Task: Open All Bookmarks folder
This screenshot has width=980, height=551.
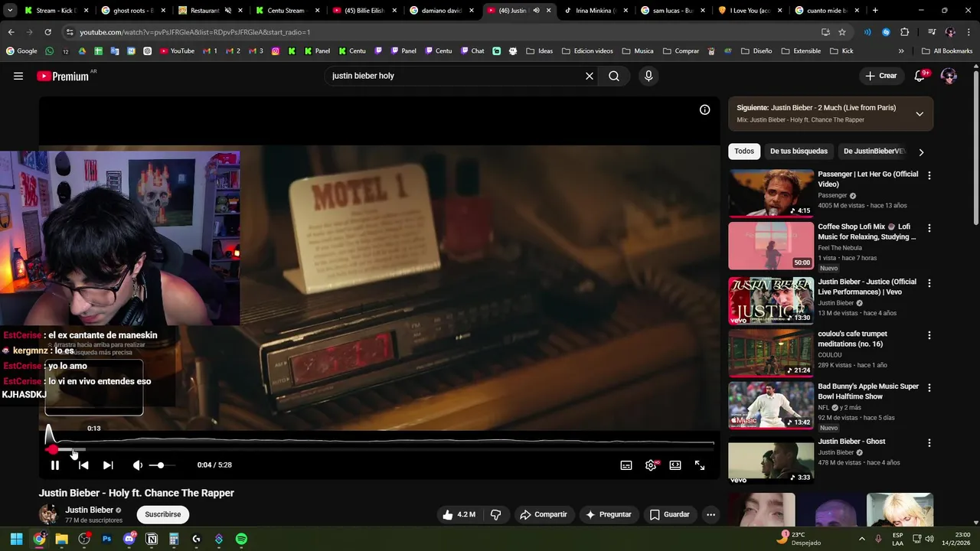Action: (x=947, y=51)
